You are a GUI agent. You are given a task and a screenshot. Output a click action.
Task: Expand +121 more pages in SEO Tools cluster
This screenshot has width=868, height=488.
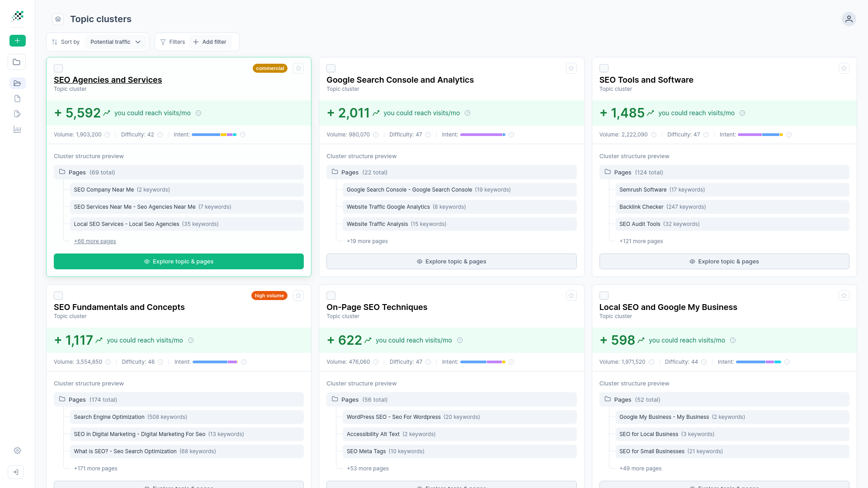pos(641,241)
